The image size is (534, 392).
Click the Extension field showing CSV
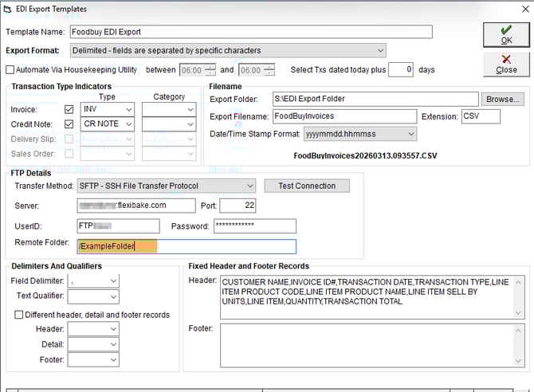481,116
